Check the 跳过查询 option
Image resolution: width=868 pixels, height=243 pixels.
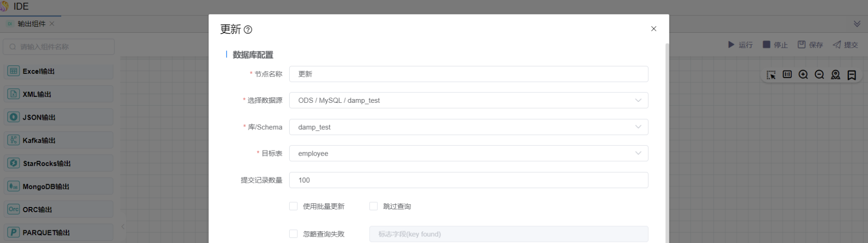click(x=373, y=206)
